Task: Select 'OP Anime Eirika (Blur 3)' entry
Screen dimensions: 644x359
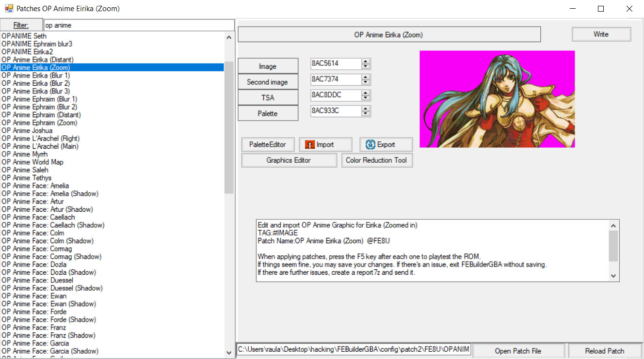Action: pyautogui.click(x=113, y=91)
